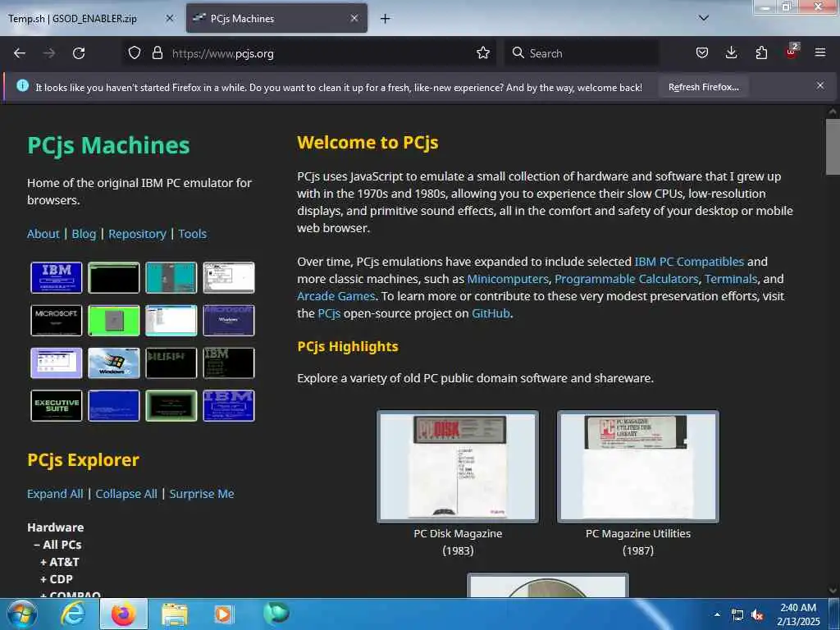Open the Microsoft Windows dark blue thumbnail
The width and height of the screenshot is (840, 630).
pos(229,321)
